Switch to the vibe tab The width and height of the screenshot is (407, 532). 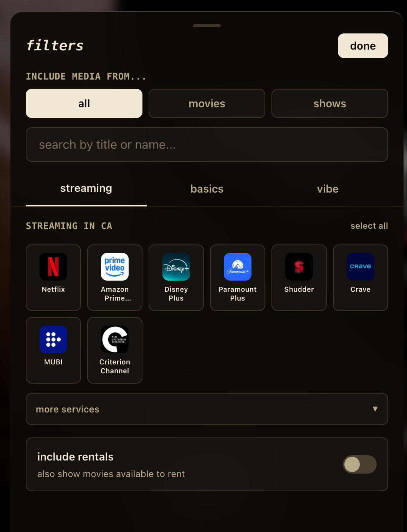(328, 189)
